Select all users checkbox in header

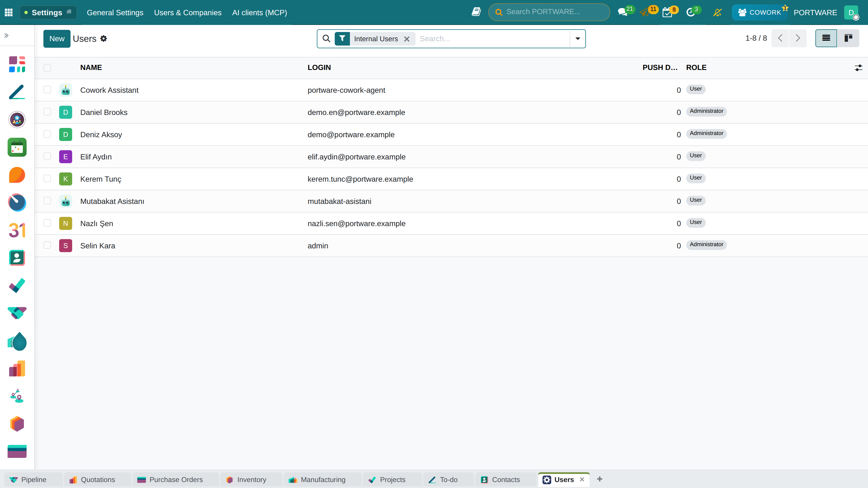coord(47,68)
